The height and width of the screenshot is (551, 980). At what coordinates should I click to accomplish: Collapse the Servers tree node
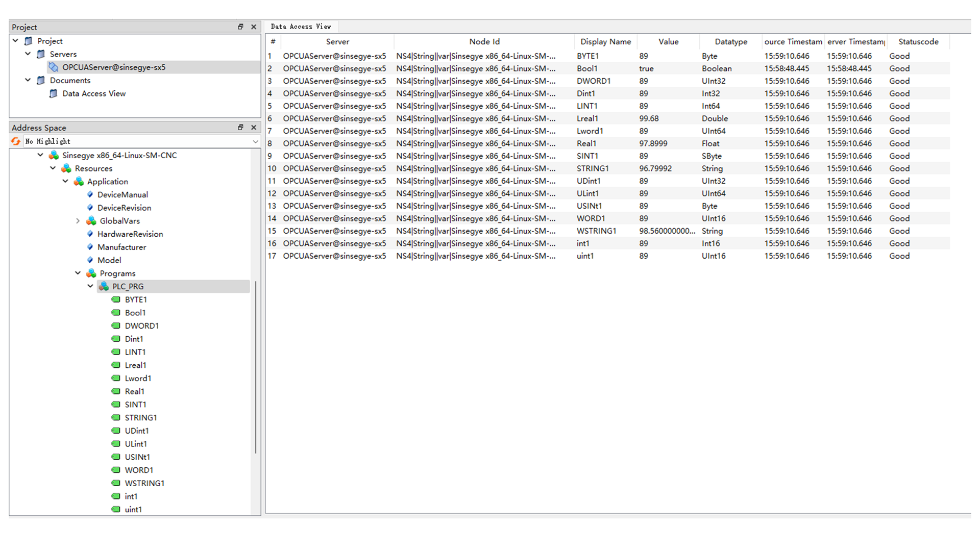click(28, 54)
